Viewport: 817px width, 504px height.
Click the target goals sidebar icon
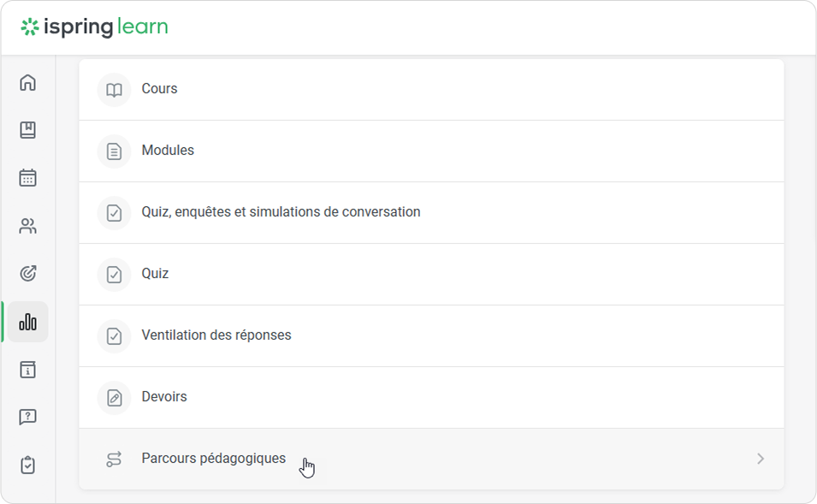[x=28, y=274]
